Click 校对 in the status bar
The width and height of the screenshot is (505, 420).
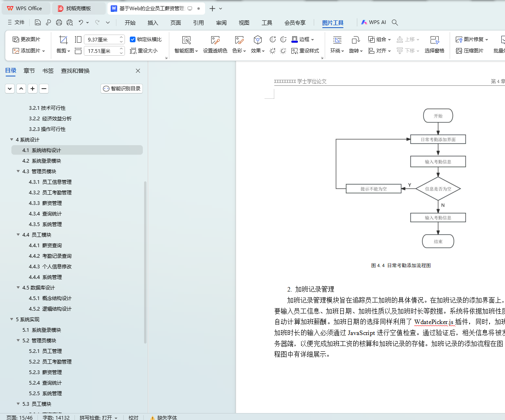[x=133, y=417]
